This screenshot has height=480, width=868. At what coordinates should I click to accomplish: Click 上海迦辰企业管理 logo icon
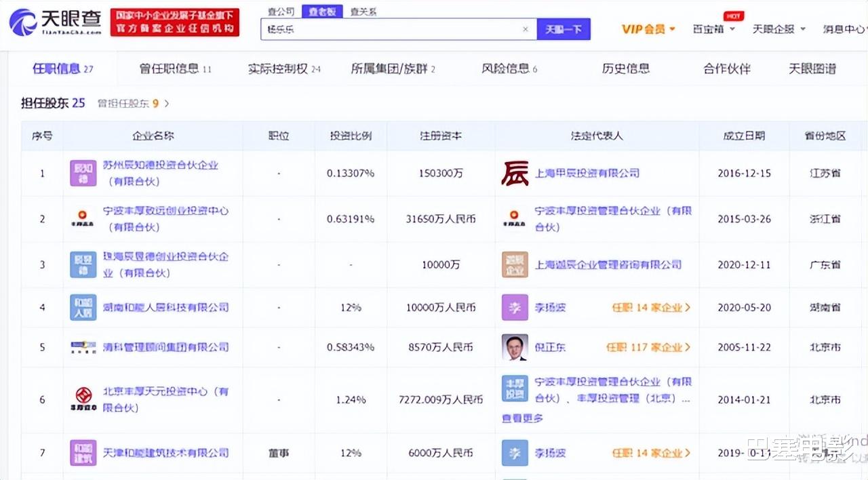pyautogui.click(x=515, y=264)
